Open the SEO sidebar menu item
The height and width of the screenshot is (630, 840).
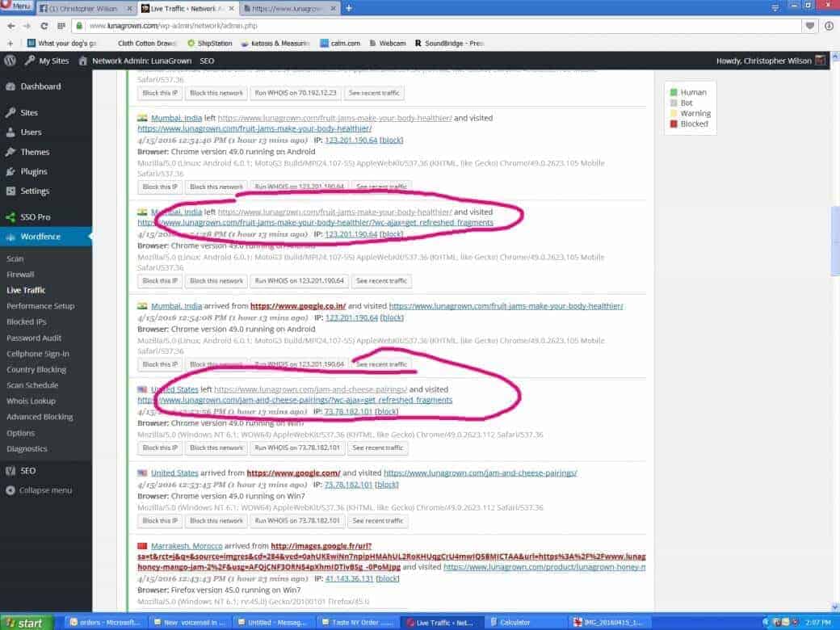pos(27,471)
